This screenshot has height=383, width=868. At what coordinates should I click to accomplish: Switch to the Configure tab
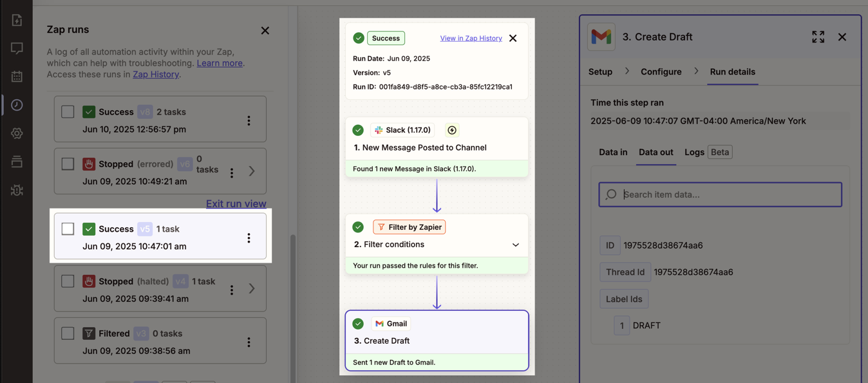point(661,71)
